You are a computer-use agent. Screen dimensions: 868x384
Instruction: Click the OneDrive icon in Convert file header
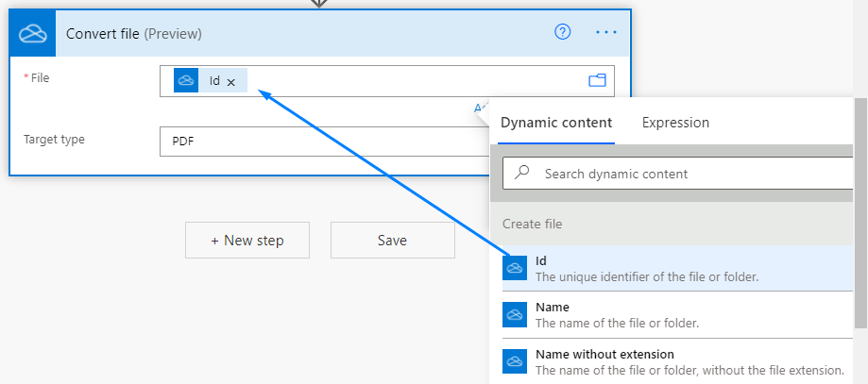33,34
